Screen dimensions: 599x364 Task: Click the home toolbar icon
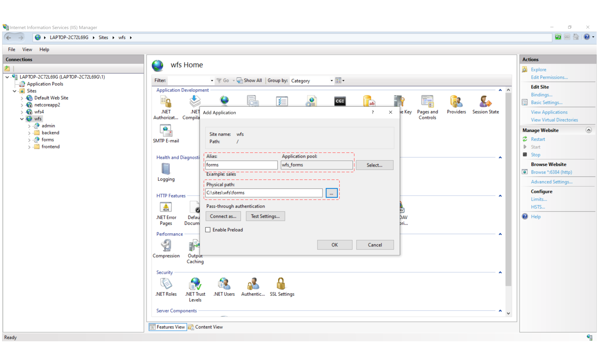click(x=576, y=37)
